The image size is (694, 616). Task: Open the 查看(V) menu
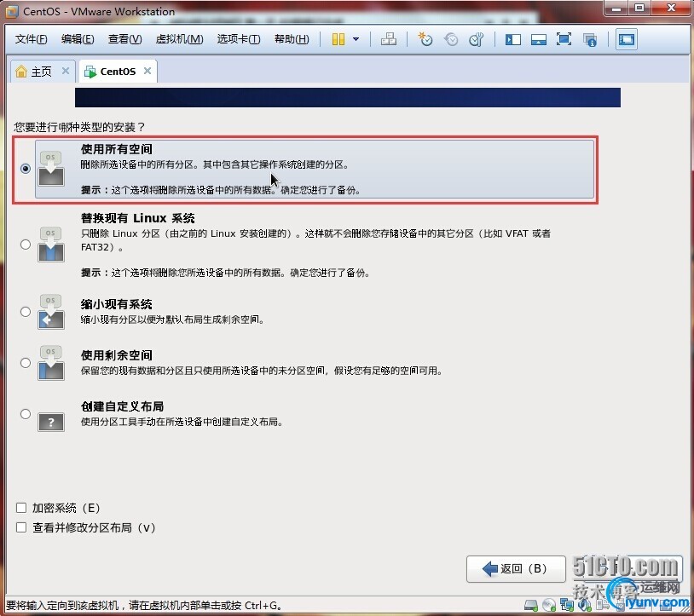pos(124,39)
